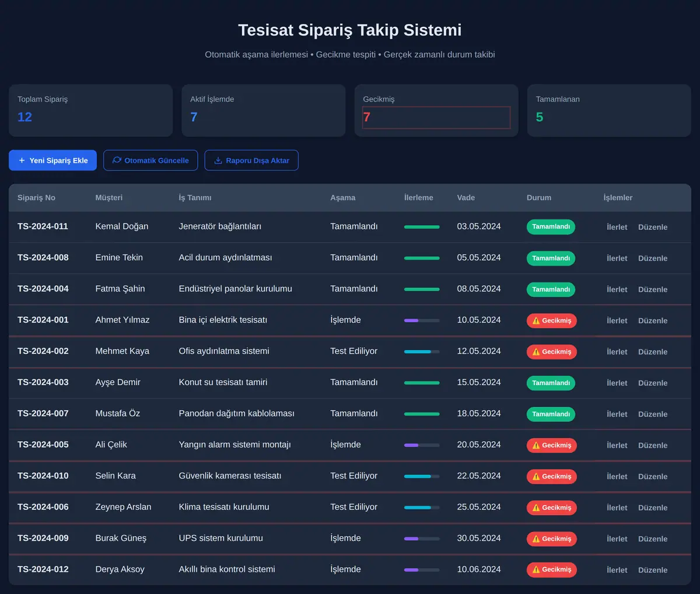Select the Aktif İşlemde summary card
The width and height of the screenshot is (700, 594).
click(264, 110)
